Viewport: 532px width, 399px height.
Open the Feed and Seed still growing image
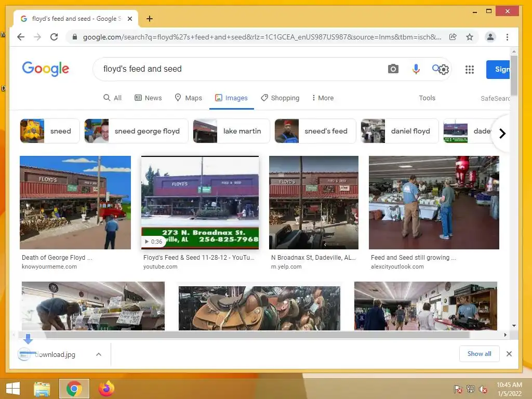click(x=434, y=203)
